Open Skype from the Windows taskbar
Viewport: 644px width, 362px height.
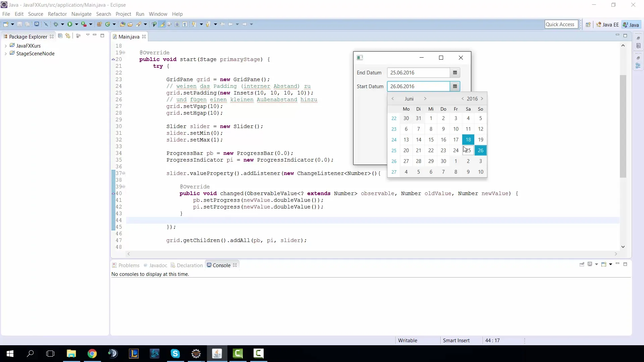coord(175,354)
